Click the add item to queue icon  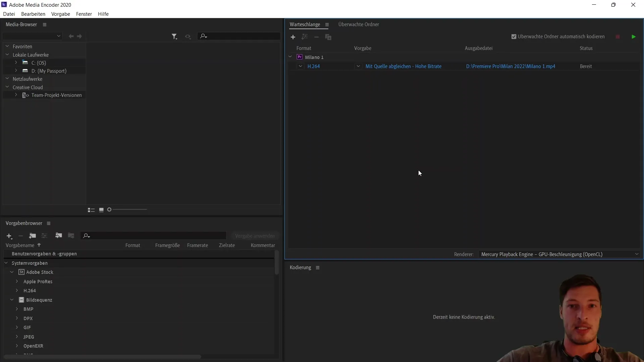coord(293,37)
